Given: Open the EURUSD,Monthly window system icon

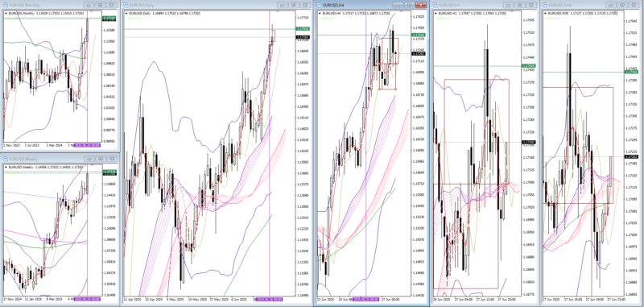Looking at the screenshot, I should point(6,5).
